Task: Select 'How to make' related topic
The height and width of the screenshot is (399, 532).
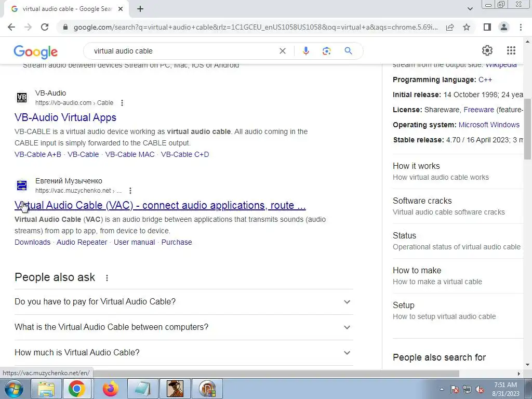Action: (x=458, y=276)
